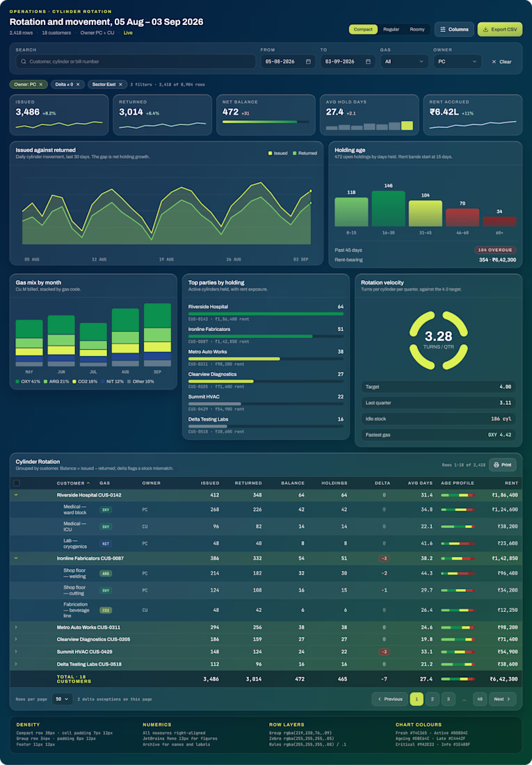Screen dimensions: 532x765
Task: Expand the Metro Auto Works CUS-0311 group
Action: [x=16, y=627]
